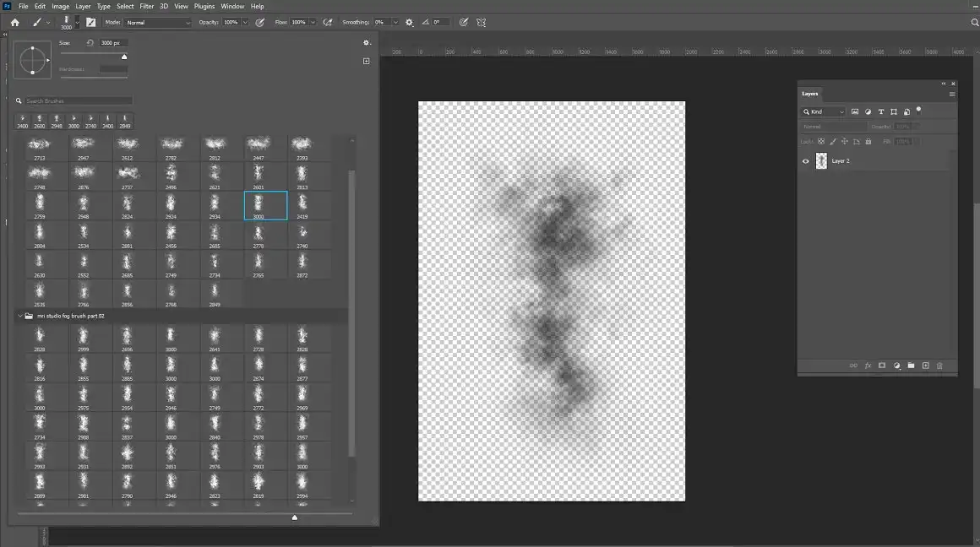The width and height of the screenshot is (980, 547).
Task: Open tool preset picker arrow beside brush
Action: click(x=48, y=23)
